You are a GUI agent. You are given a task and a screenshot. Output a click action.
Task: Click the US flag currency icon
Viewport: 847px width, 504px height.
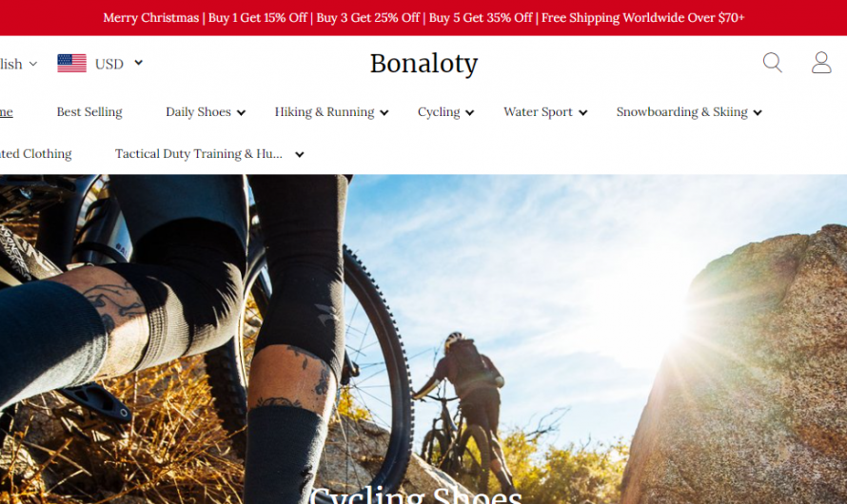pyautogui.click(x=71, y=63)
